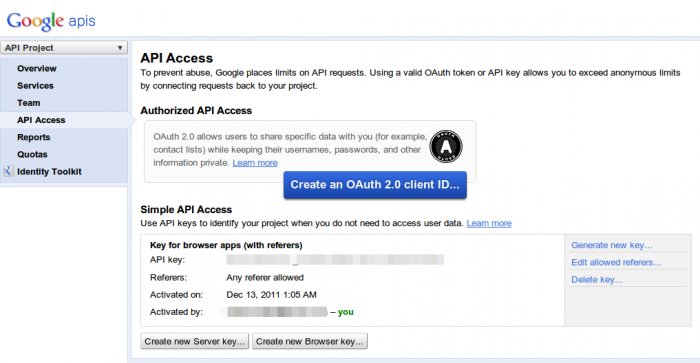Screen dimensions: 700x363
Task: Click Edit allowed referers link
Action: pos(616,263)
